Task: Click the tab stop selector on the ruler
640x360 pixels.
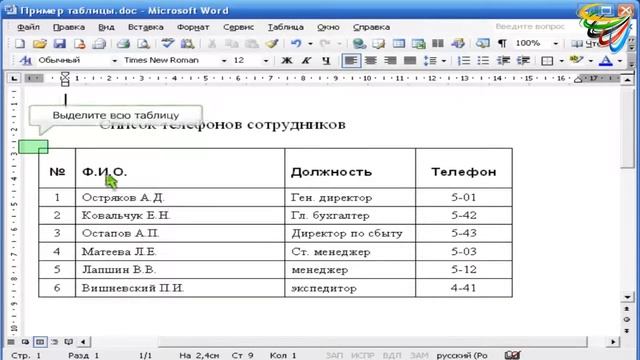Action: point(14,78)
